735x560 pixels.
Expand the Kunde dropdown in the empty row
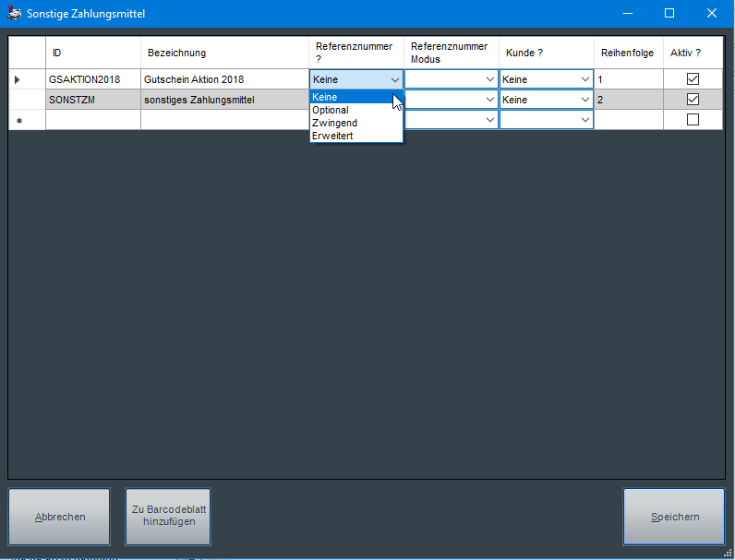point(584,120)
